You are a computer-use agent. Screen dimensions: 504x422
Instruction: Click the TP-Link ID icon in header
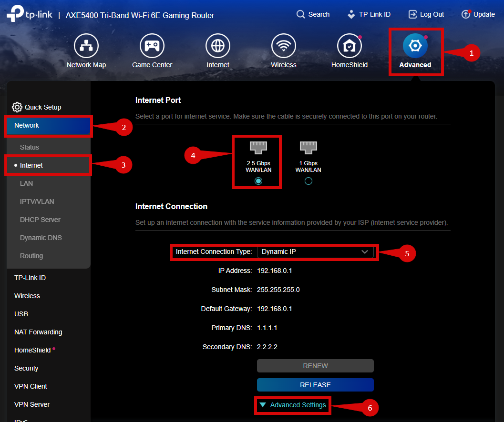pos(351,14)
